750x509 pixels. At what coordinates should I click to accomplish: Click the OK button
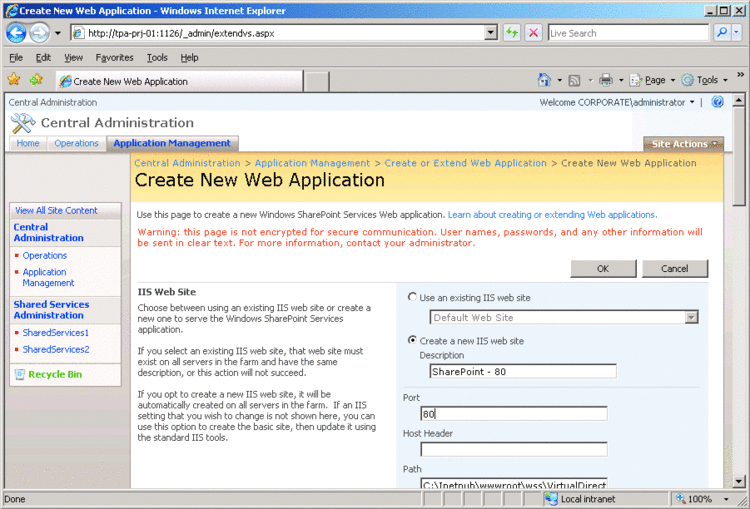[603, 269]
